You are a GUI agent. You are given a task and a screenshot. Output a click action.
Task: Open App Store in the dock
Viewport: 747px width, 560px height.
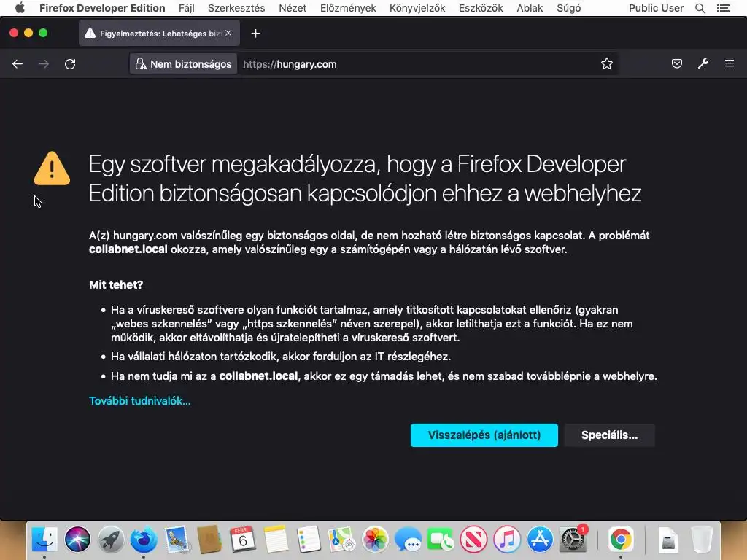coord(540,540)
